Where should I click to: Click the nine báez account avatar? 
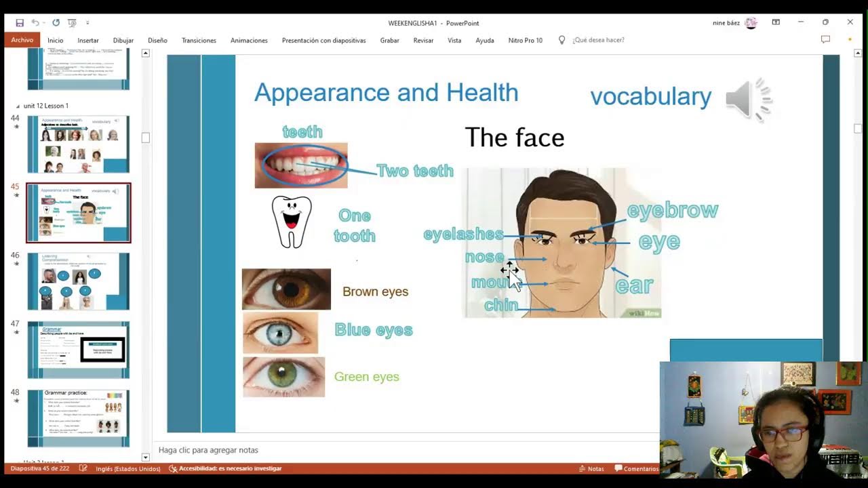pos(751,23)
